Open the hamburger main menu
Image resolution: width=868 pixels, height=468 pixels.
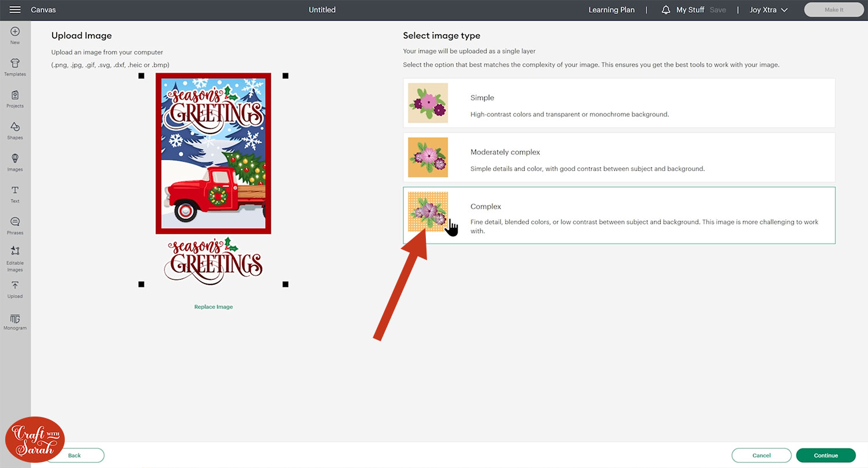coord(15,10)
